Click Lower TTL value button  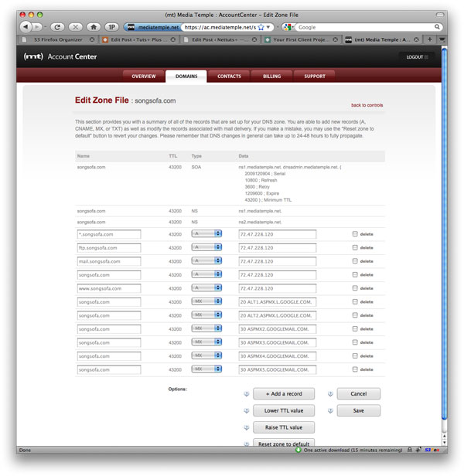pos(284,411)
